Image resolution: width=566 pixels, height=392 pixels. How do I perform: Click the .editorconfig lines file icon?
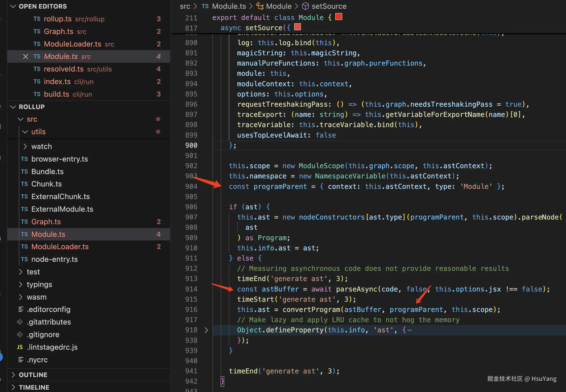pos(21,310)
